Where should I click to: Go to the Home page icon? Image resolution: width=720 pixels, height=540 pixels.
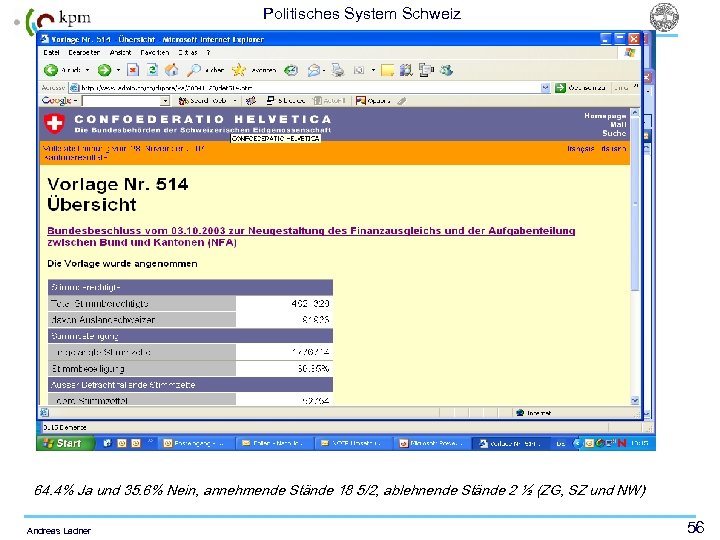point(171,70)
